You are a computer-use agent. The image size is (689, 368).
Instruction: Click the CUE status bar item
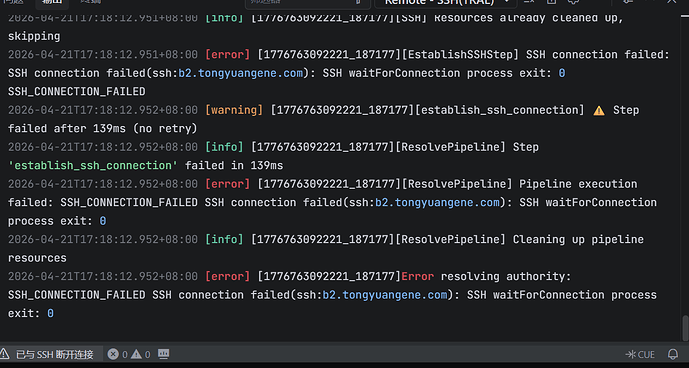click(x=640, y=354)
